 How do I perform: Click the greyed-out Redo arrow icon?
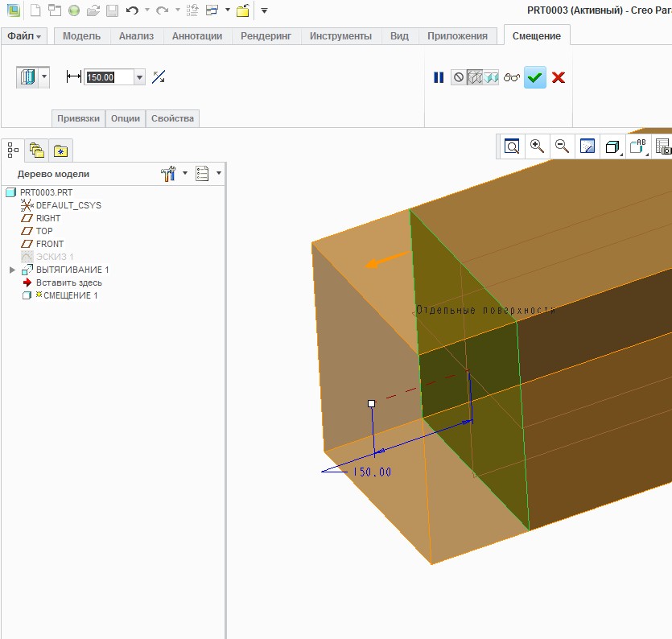pos(162,10)
